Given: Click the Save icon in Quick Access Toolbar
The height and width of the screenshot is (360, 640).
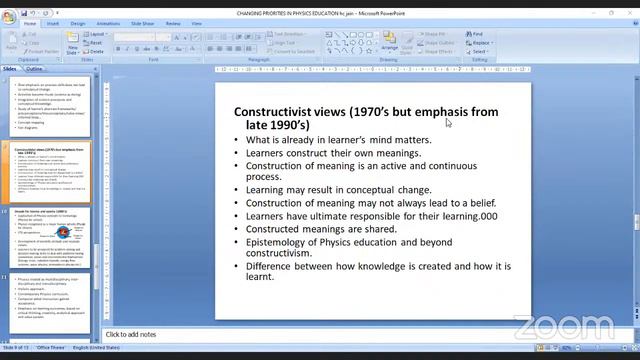Looking at the screenshot, I should coord(24,13).
